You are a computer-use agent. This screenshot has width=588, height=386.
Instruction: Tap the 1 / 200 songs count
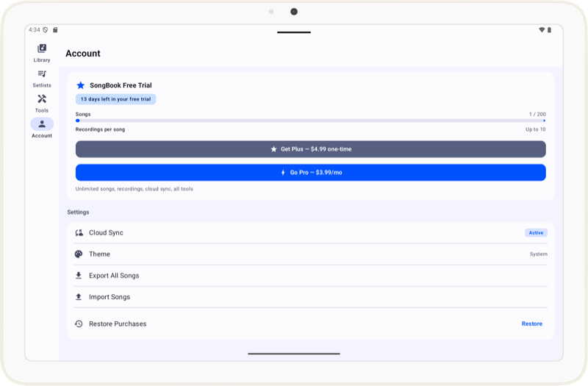tap(537, 114)
